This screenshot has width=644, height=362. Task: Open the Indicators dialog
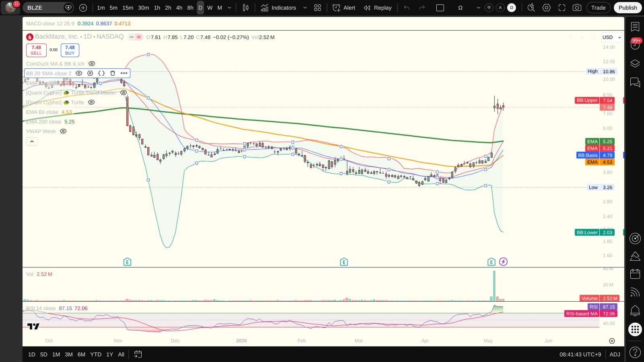point(278,8)
